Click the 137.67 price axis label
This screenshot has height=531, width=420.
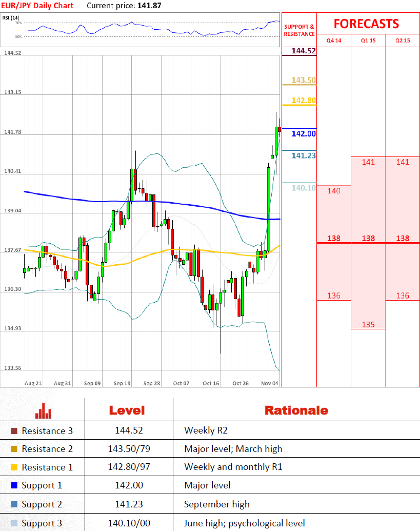[12, 250]
